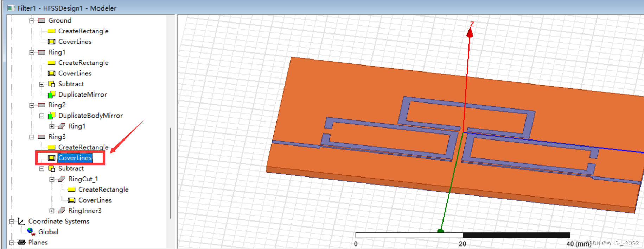This screenshot has width=644, height=249.
Task: Click the Subtract icon under Ring1
Action: click(x=52, y=84)
